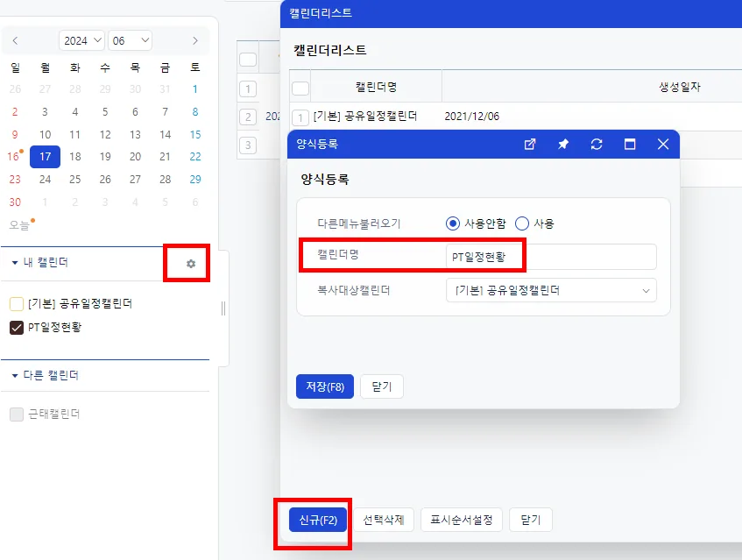Pin the 양식등록 dialog
This screenshot has height=560, width=742.
pyautogui.click(x=563, y=144)
